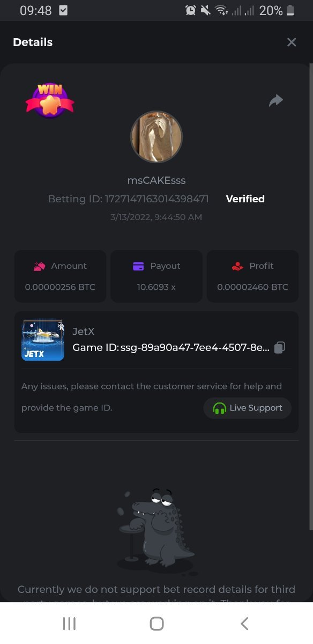
Task: Tap the msCAKEsss username
Action: coord(156,180)
